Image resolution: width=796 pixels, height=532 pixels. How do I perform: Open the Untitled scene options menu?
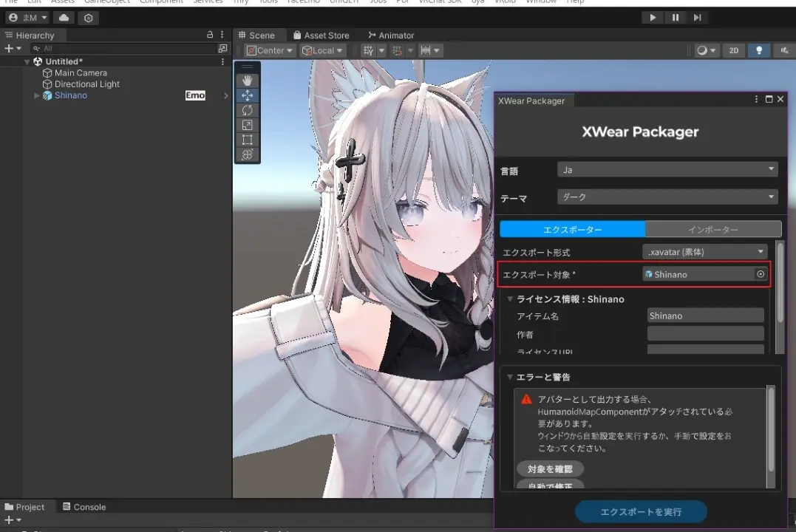222,61
